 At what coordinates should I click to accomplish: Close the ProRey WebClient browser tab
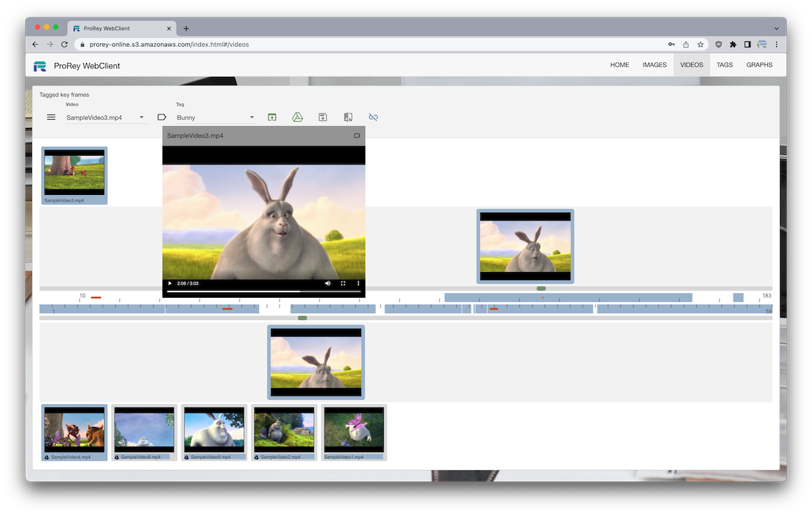169,28
